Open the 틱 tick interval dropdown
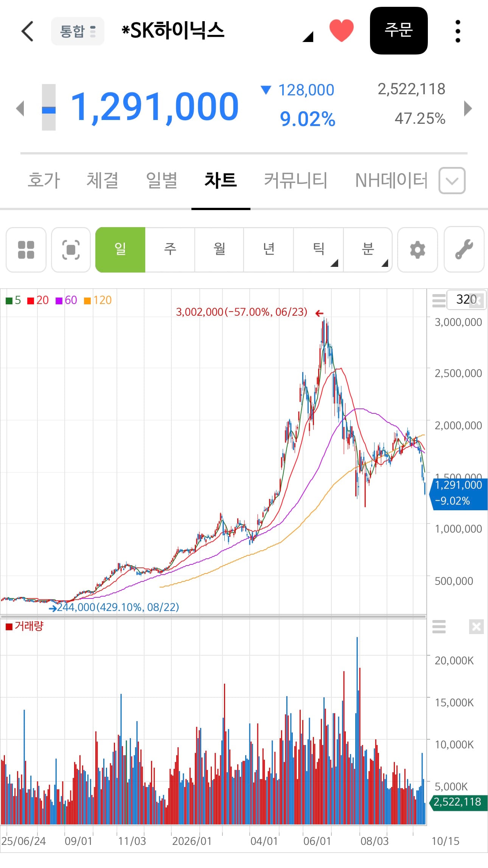The height and width of the screenshot is (868, 488). (319, 250)
